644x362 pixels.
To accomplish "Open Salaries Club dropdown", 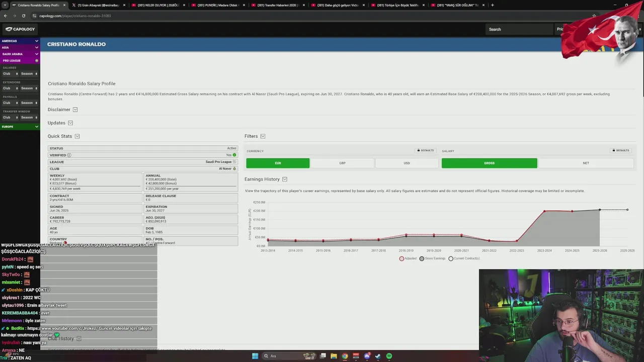I will [x=10, y=74].
